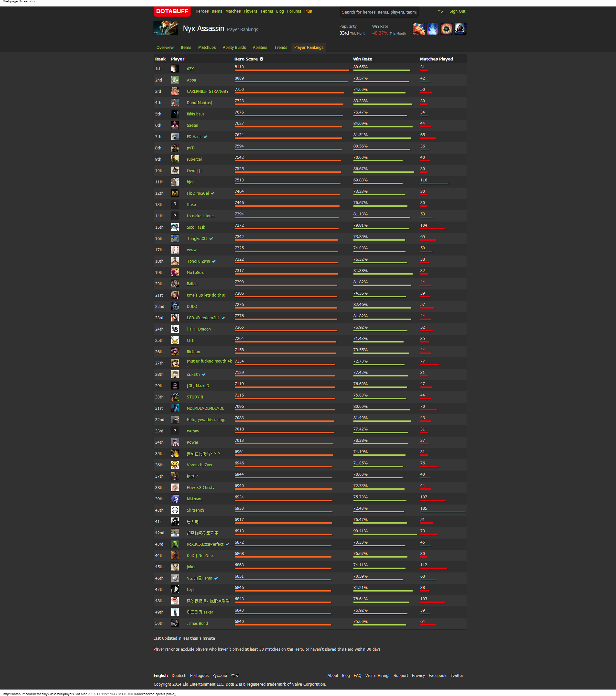
Task: Switch to the Ability Builds tab
Action: click(x=234, y=47)
